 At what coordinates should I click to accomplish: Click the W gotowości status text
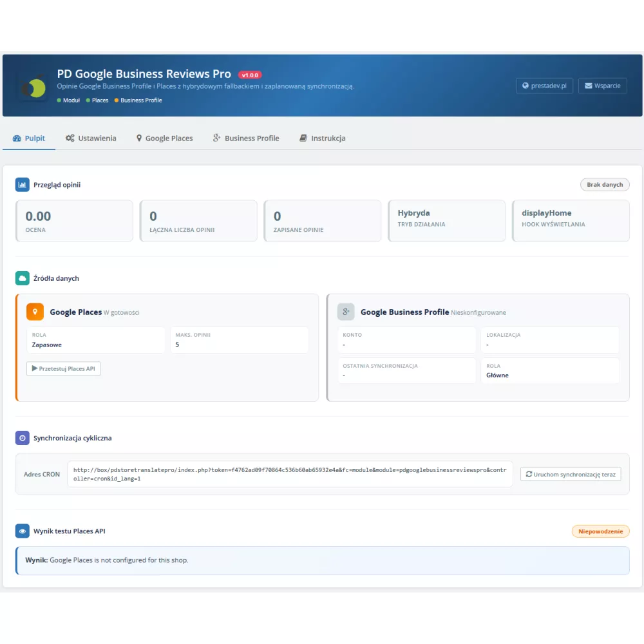pos(122,312)
